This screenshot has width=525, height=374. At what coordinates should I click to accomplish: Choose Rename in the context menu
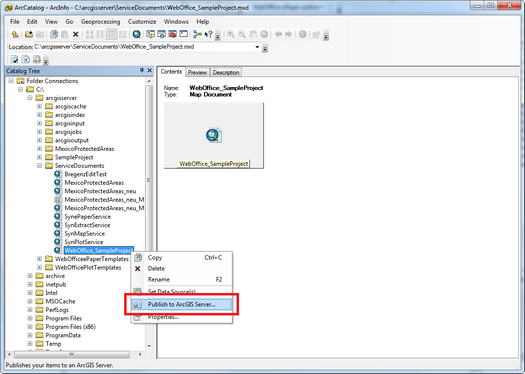(x=181, y=279)
